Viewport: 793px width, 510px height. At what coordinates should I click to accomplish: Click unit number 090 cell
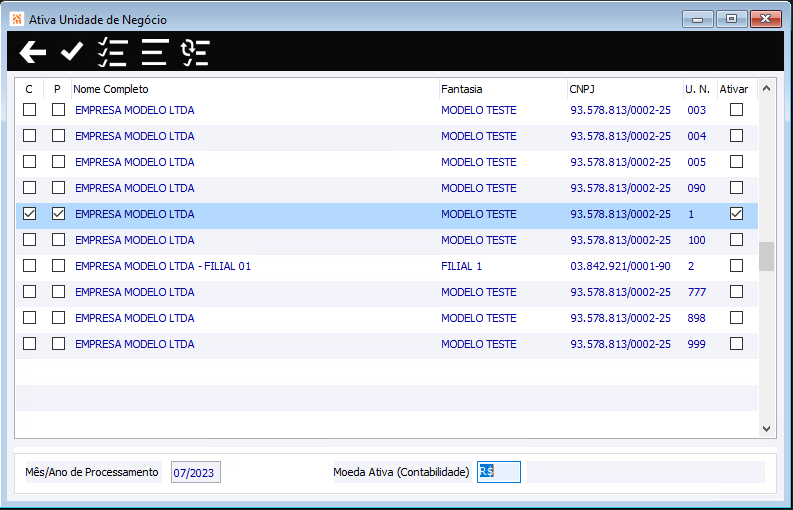tap(696, 188)
